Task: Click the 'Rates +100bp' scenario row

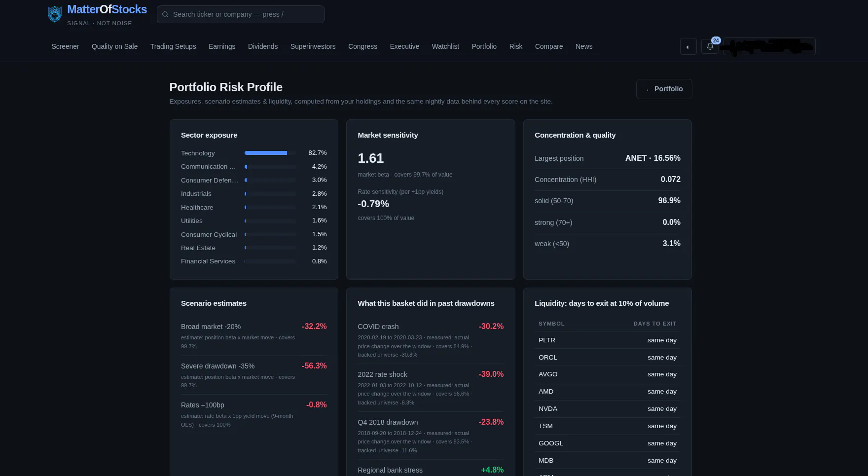Action: click(254, 414)
